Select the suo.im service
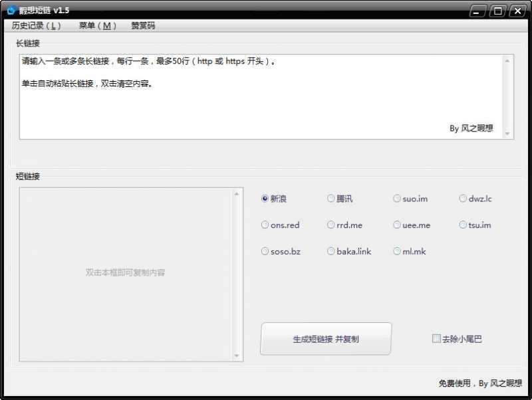 click(397, 198)
